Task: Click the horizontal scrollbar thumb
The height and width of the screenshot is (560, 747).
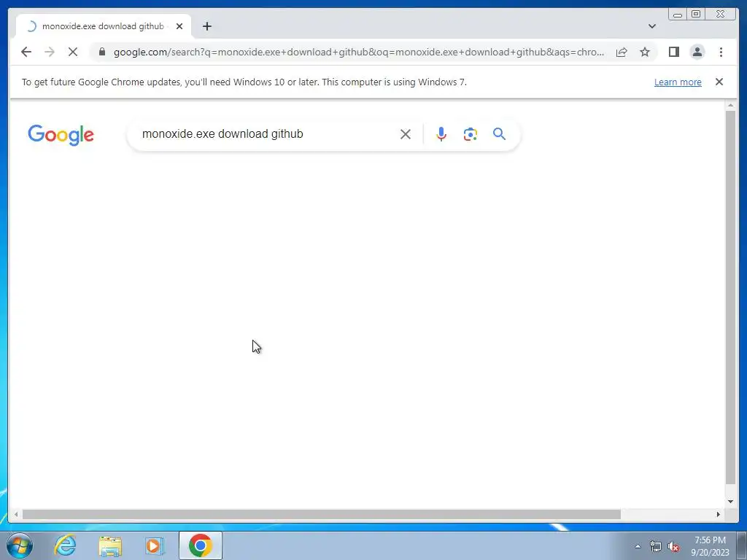Action: (x=322, y=514)
